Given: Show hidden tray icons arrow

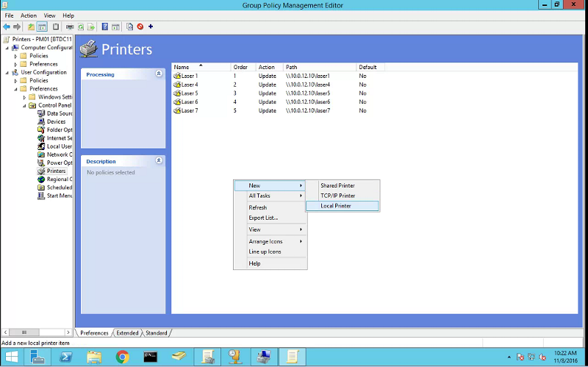Looking at the screenshot, I should pos(509,357).
